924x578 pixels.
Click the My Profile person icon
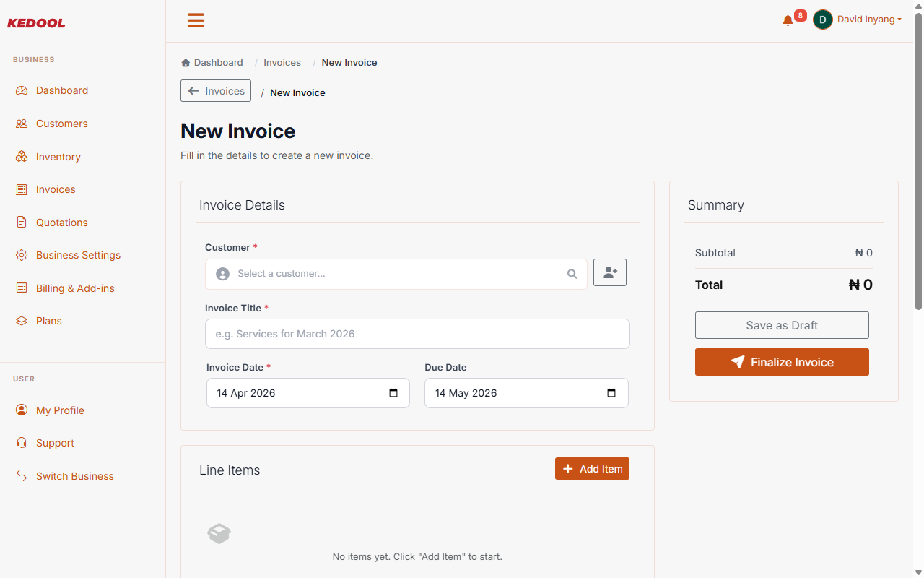point(22,410)
